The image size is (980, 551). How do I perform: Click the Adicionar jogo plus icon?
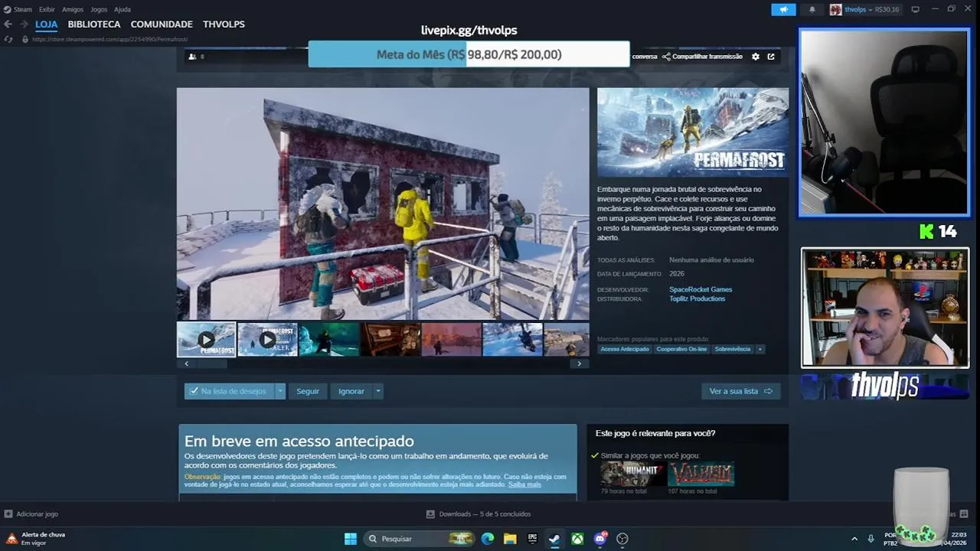(8, 514)
